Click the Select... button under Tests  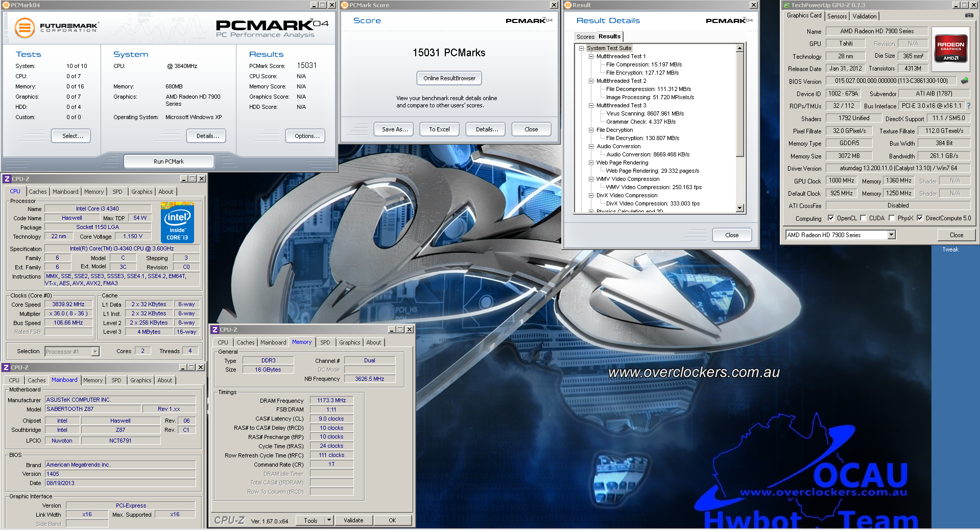[71, 136]
